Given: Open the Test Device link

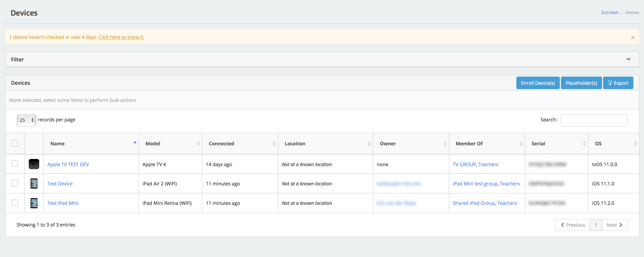Looking at the screenshot, I should (60, 183).
